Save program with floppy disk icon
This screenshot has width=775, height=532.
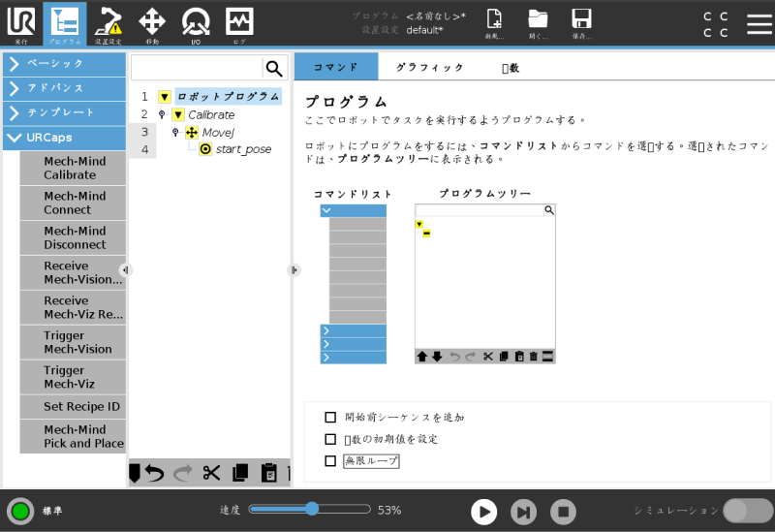click(582, 23)
